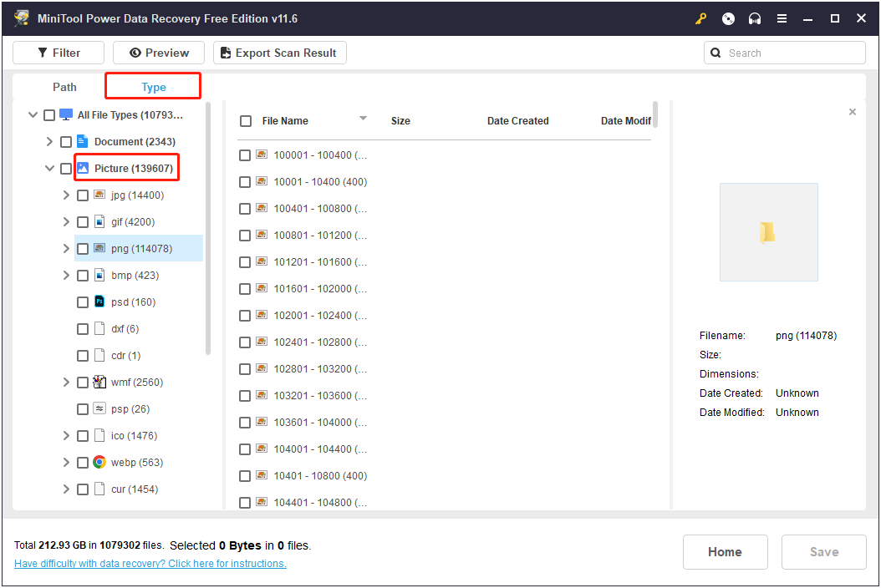The image size is (881, 588).
Task: Click the All File Types computer icon
Action: 66,114
